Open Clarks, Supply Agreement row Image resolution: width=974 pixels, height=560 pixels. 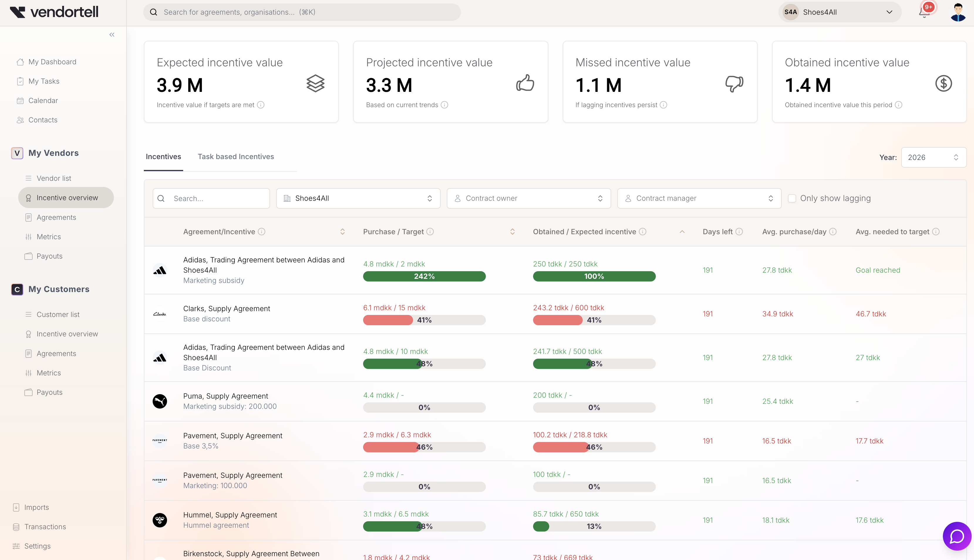pyautogui.click(x=555, y=314)
